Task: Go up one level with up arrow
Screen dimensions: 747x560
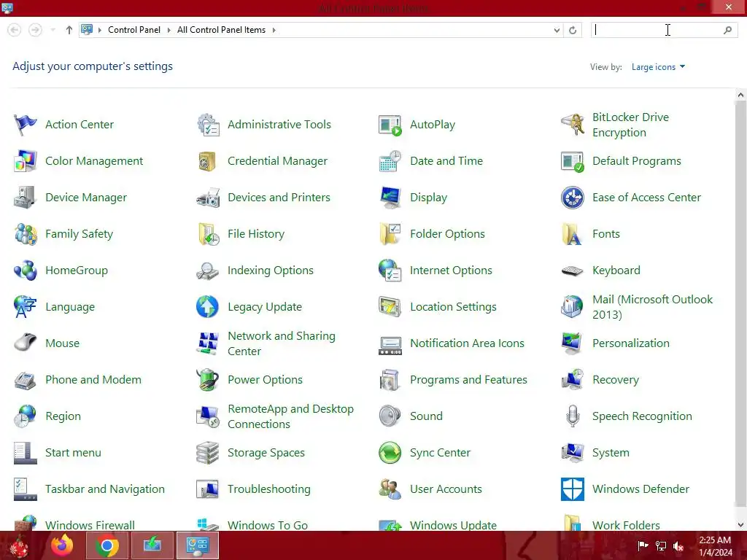Action: pyautogui.click(x=69, y=30)
